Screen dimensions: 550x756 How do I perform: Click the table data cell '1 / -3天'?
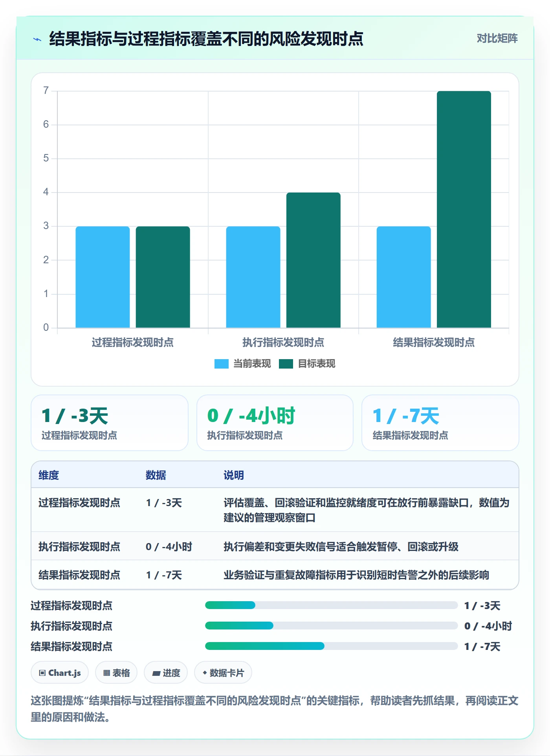point(164,503)
